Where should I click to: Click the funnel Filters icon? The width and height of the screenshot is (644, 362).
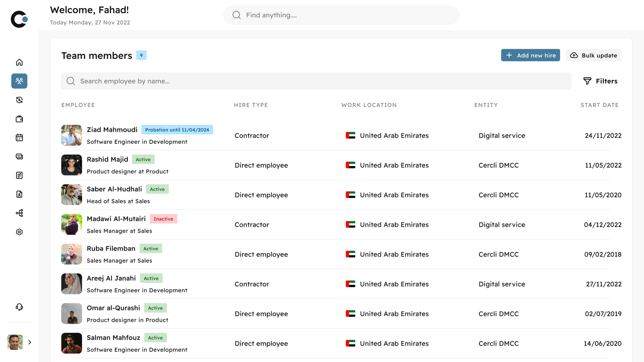coord(587,81)
